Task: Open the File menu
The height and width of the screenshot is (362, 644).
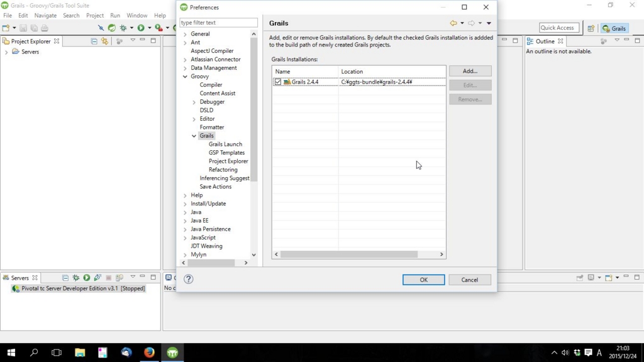Action: (x=8, y=15)
